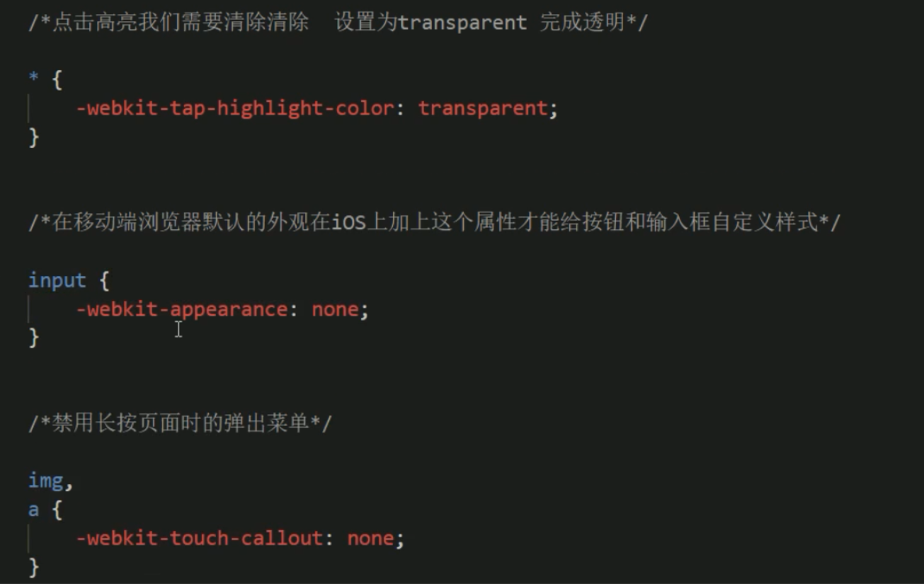Click the a selector below img
This screenshot has width=924, height=584.
(33, 510)
